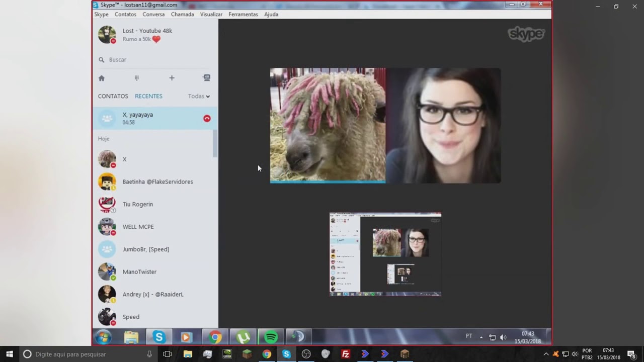Show hidden icons in the Windows 7 tray
Viewport: 644px width, 362px height.
click(x=481, y=337)
